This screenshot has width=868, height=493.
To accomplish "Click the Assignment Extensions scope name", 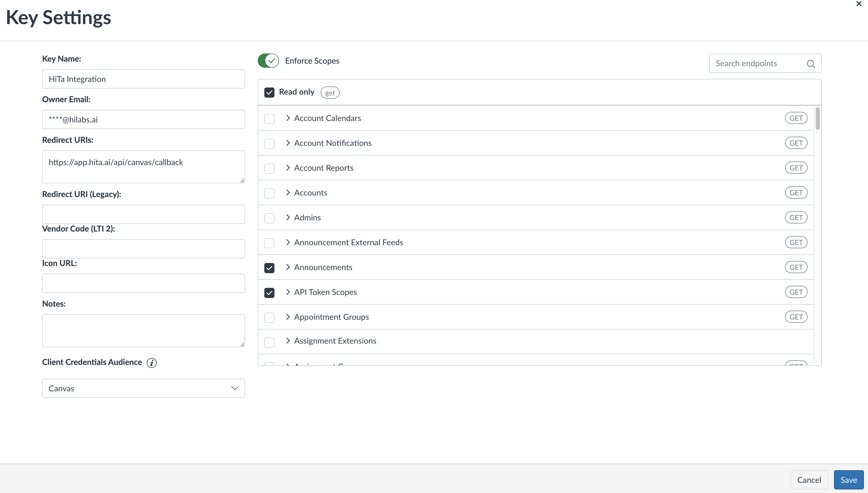I will 335,341.
